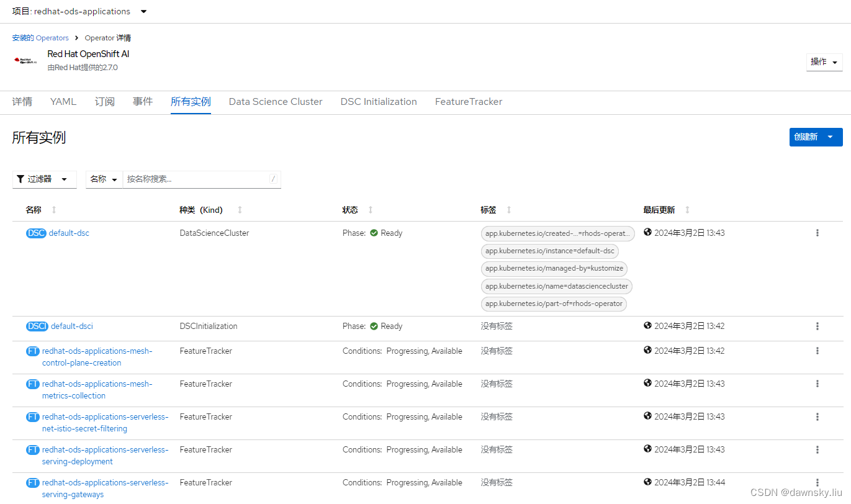The width and height of the screenshot is (851, 504).
Task: Click the Operator 详情 breadcrumb text
Action: coord(108,38)
